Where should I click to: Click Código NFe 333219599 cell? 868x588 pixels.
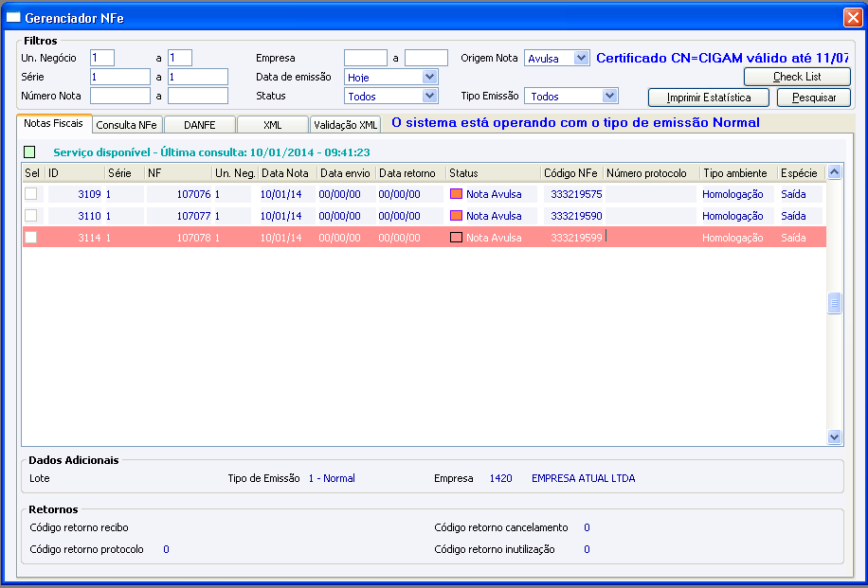click(573, 238)
